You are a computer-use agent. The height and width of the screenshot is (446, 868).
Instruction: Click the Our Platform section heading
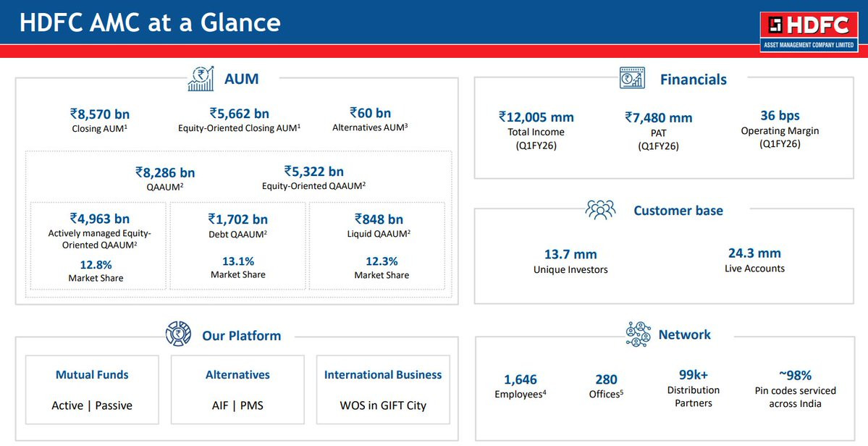click(241, 335)
